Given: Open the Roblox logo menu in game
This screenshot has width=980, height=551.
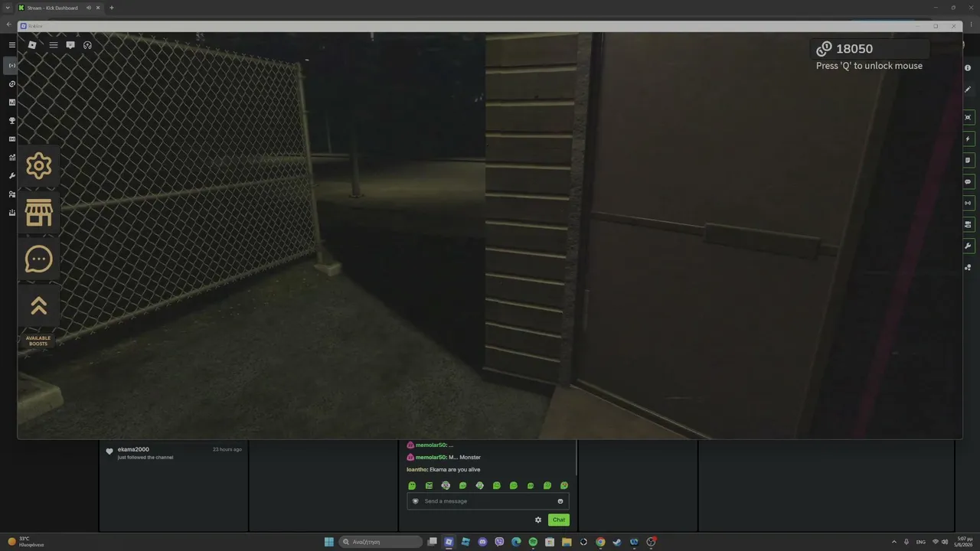Looking at the screenshot, I should coord(32,45).
